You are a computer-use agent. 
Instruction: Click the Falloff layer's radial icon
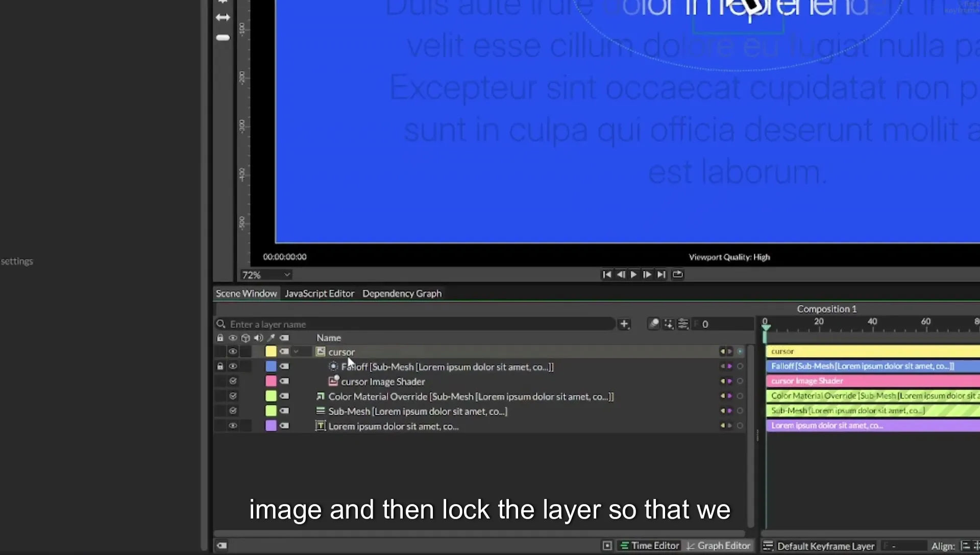[x=333, y=366]
